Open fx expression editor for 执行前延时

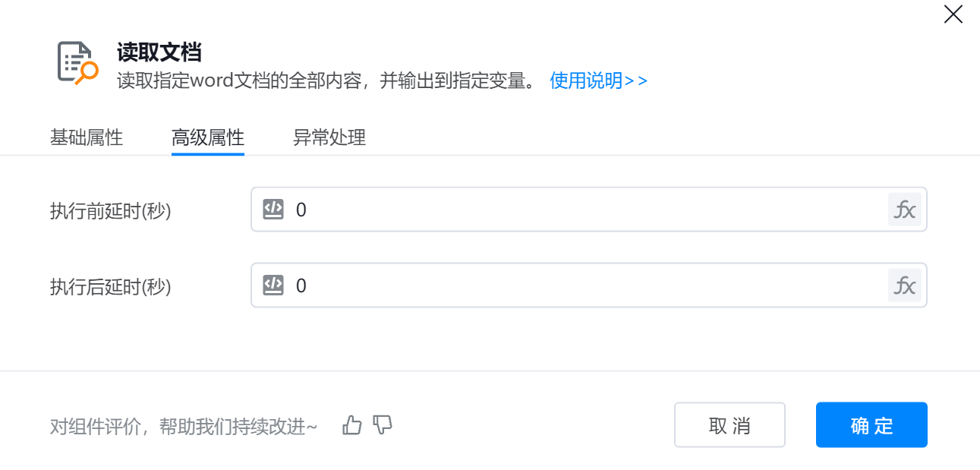(x=904, y=210)
